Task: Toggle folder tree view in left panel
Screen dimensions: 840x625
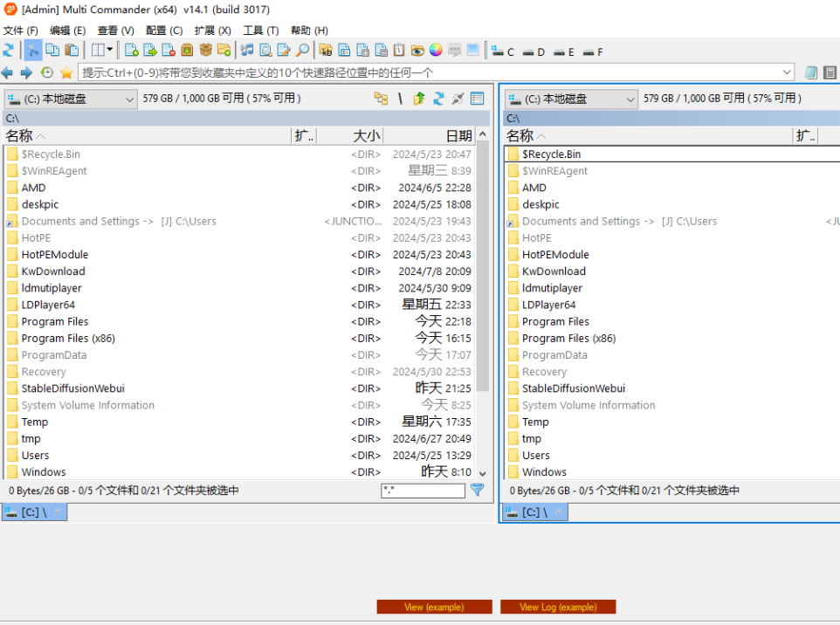Action: point(381,99)
